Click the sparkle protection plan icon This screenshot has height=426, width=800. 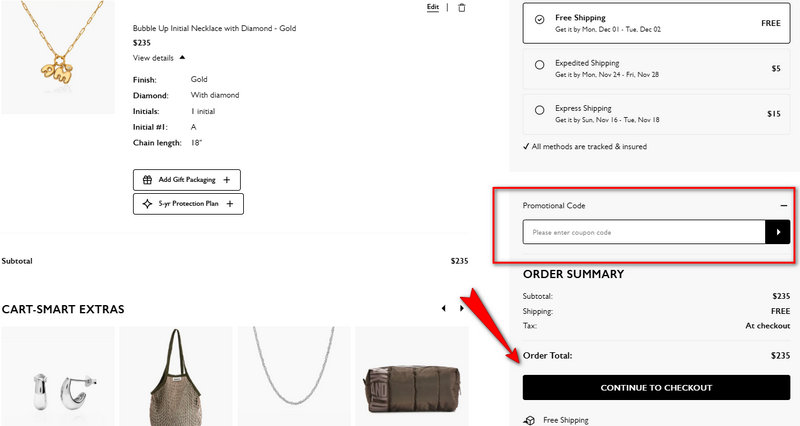tap(147, 203)
